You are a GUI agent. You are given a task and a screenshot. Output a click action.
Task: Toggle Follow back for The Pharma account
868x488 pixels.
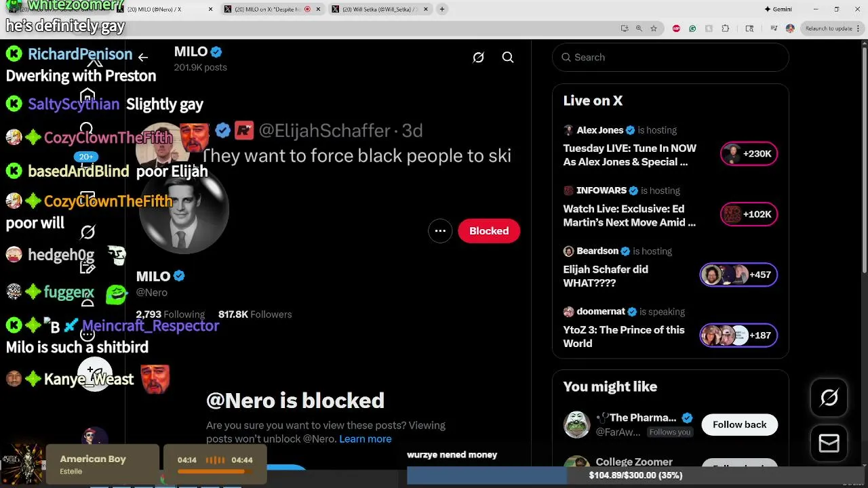coord(739,424)
